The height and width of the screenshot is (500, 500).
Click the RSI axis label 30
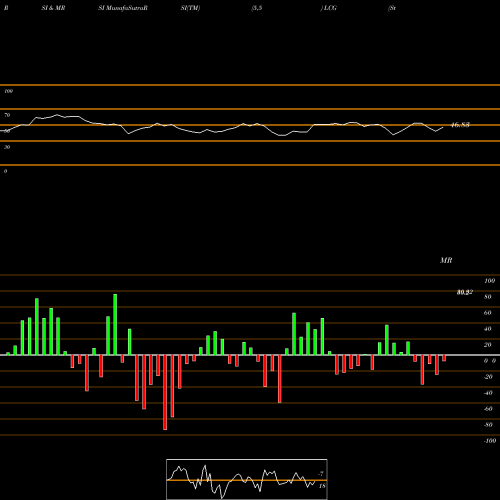pos(7,147)
